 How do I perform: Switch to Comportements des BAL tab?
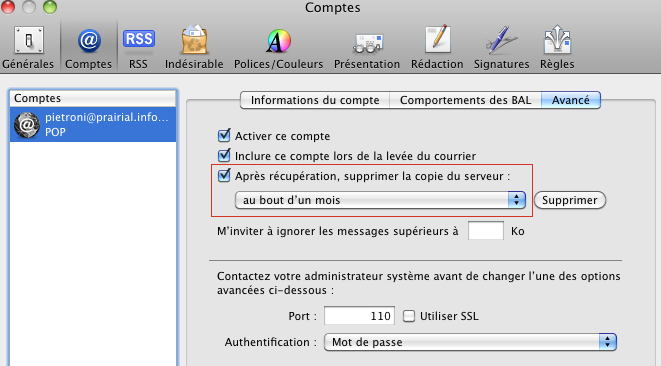coord(465,100)
